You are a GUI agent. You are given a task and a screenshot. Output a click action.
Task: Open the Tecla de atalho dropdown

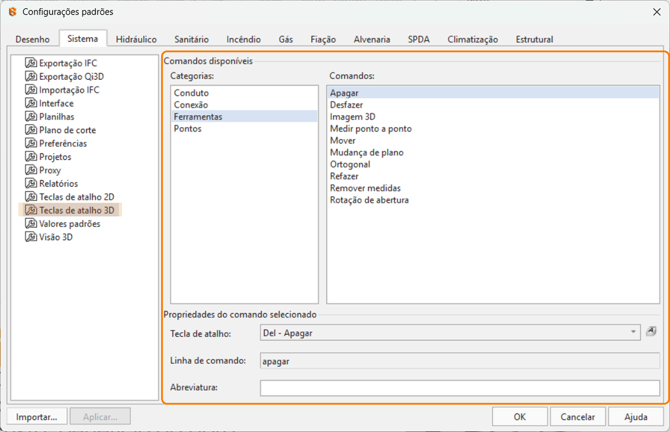click(x=633, y=332)
